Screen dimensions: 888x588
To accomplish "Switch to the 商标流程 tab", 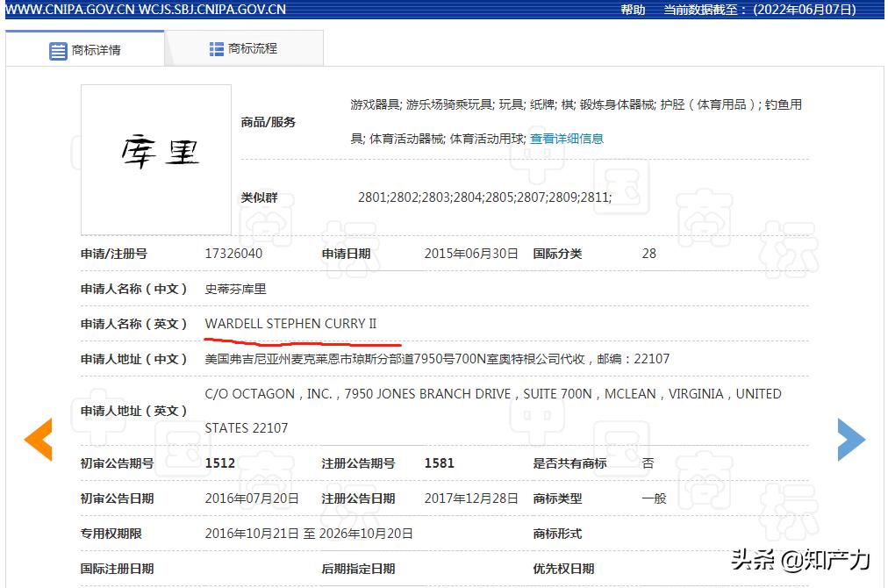I will click(x=254, y=48).
